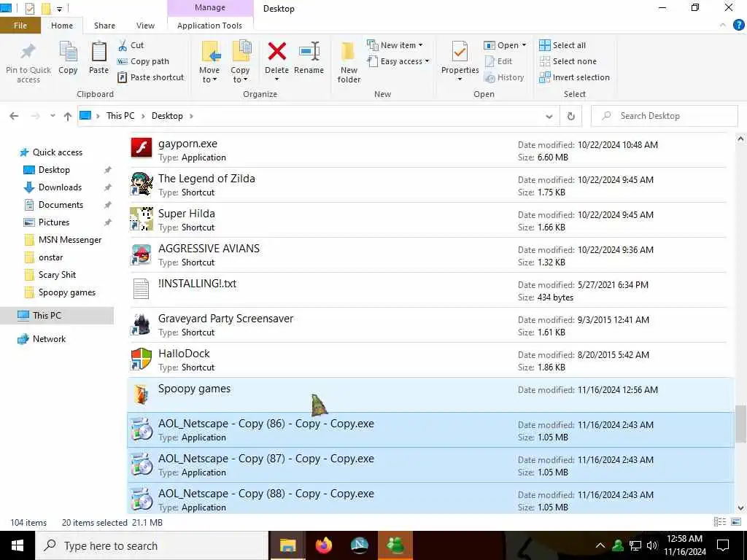Open onstar folder in sidebar

50,257
